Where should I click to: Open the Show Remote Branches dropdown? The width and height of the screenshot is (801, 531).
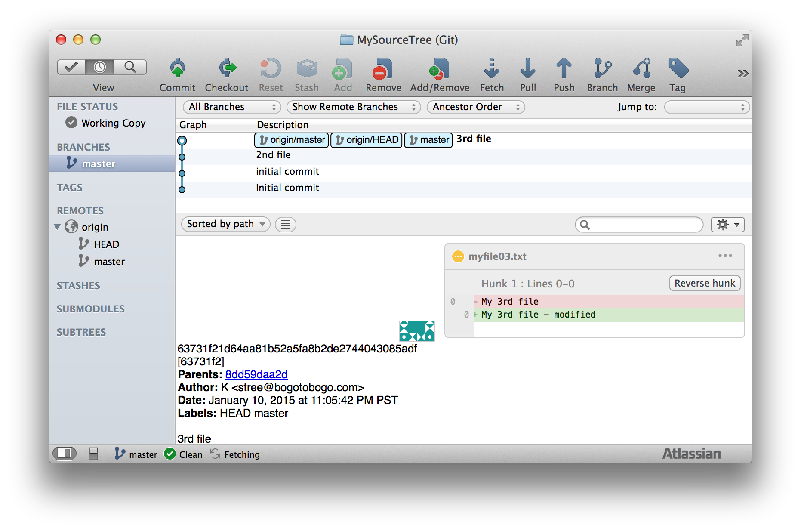coord(353,107)
